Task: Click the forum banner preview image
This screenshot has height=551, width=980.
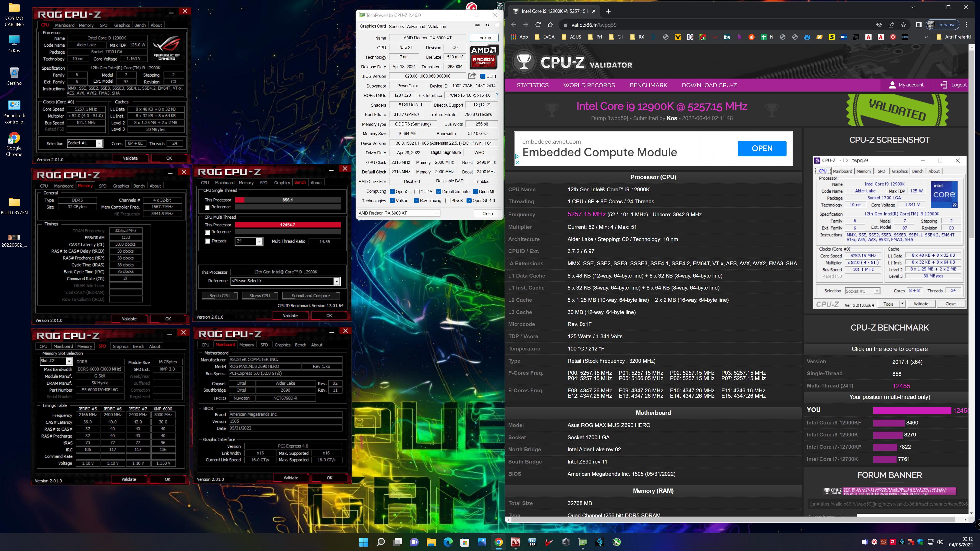Action: (889, 491)
